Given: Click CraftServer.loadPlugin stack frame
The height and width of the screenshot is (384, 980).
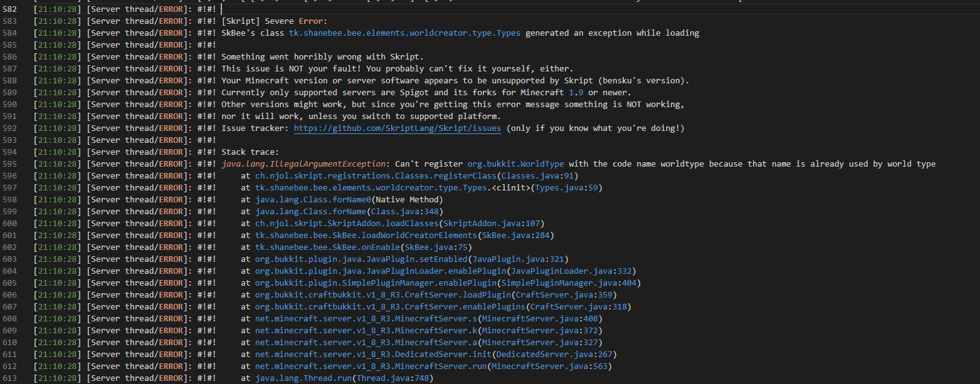Looking at the screenshot, I should coord(428,294).
